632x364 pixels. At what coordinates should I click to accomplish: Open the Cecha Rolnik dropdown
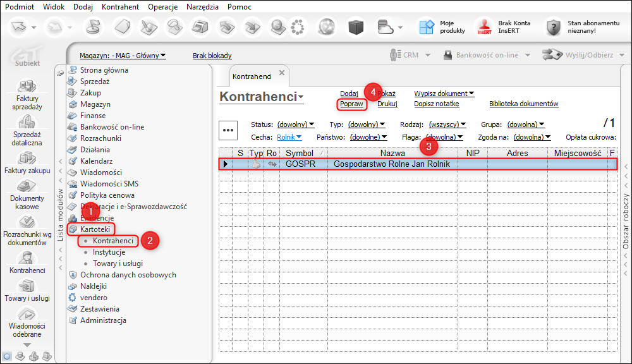[x=289, y=136]
